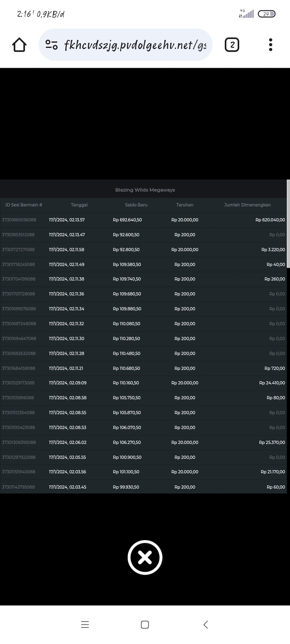The image size is (290, 644).
Task: Tap the Android recent apps icon
Action: pyautogui.click(x=85, y=625)
